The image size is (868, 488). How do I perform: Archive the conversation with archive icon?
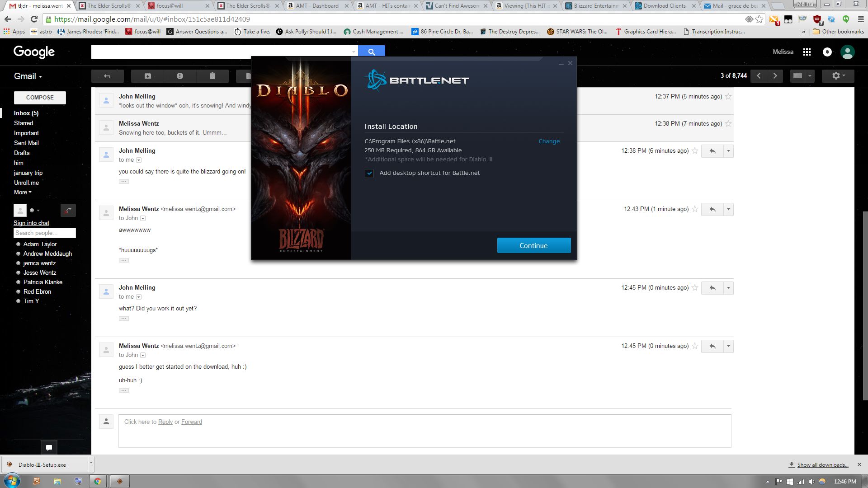coord(147,76)
